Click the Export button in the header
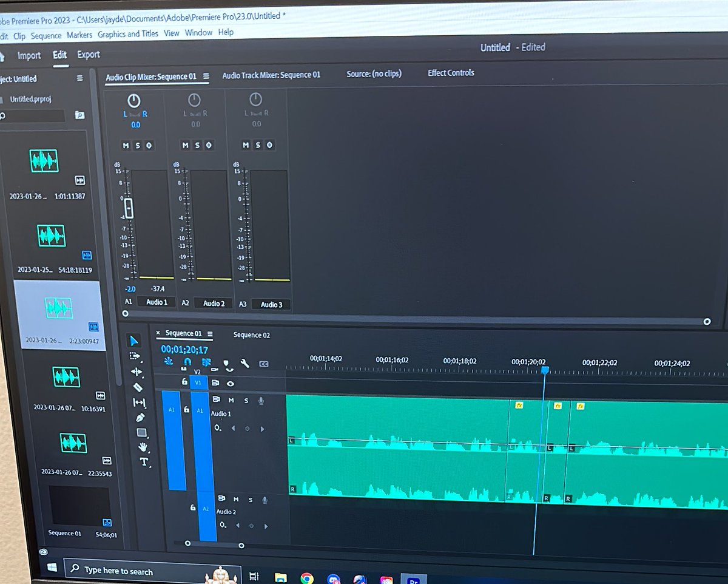 (x=88, y=55)
